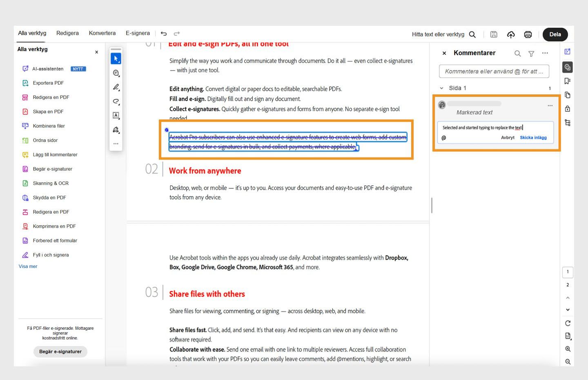
Task: Open Kombinera filer tool
Action: click(x=43, y=126)
